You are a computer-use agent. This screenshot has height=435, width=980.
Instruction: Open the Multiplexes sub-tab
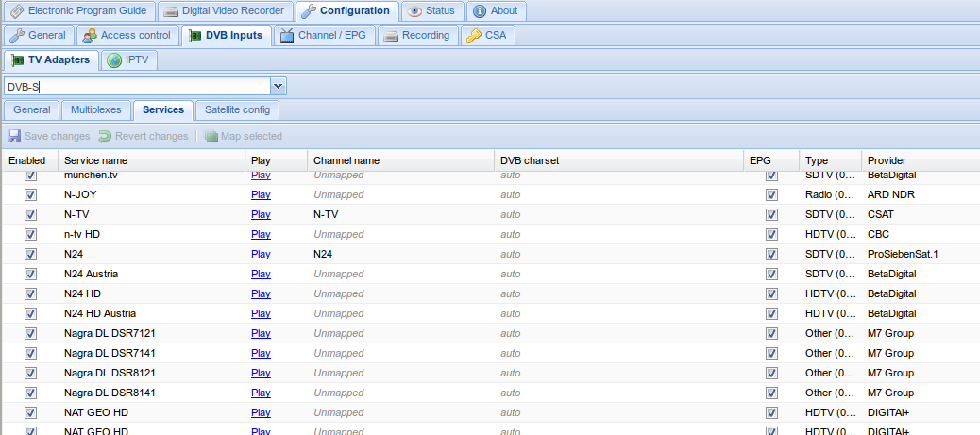tap(95, 110)
